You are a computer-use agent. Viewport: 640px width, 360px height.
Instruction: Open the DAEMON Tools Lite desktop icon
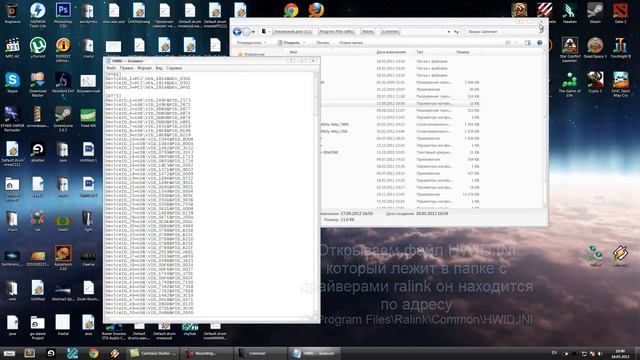pyautogui.click(x=38, y=13)
